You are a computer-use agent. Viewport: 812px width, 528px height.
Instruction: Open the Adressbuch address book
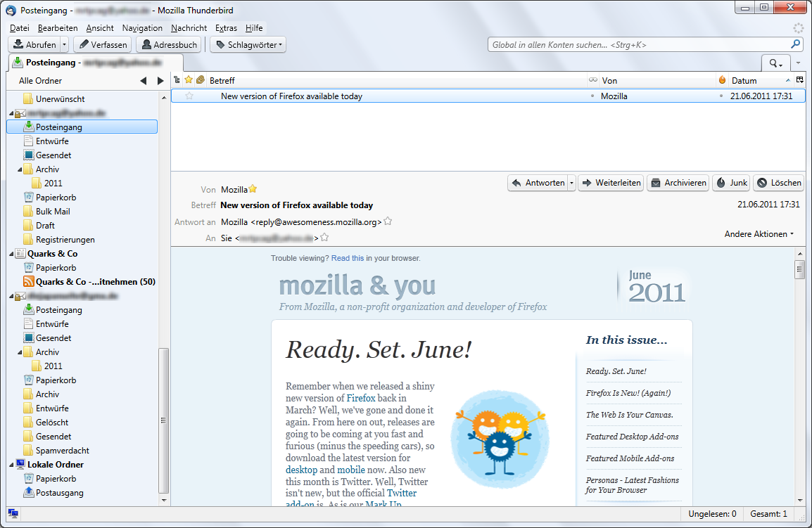coord(168,45)
